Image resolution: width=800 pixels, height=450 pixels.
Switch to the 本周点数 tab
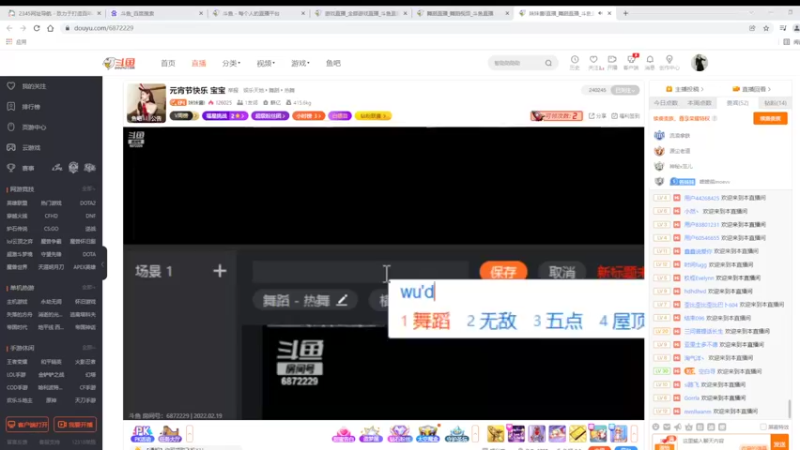point(699,103)
